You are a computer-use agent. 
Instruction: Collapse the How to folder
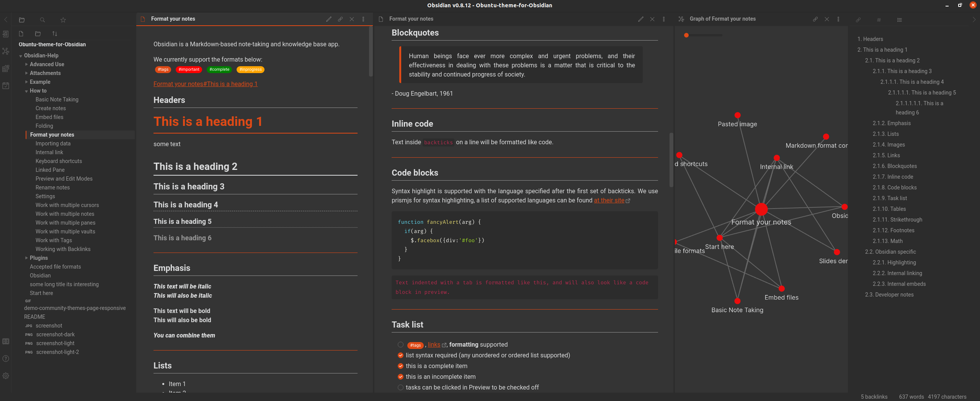coord(26,91)
